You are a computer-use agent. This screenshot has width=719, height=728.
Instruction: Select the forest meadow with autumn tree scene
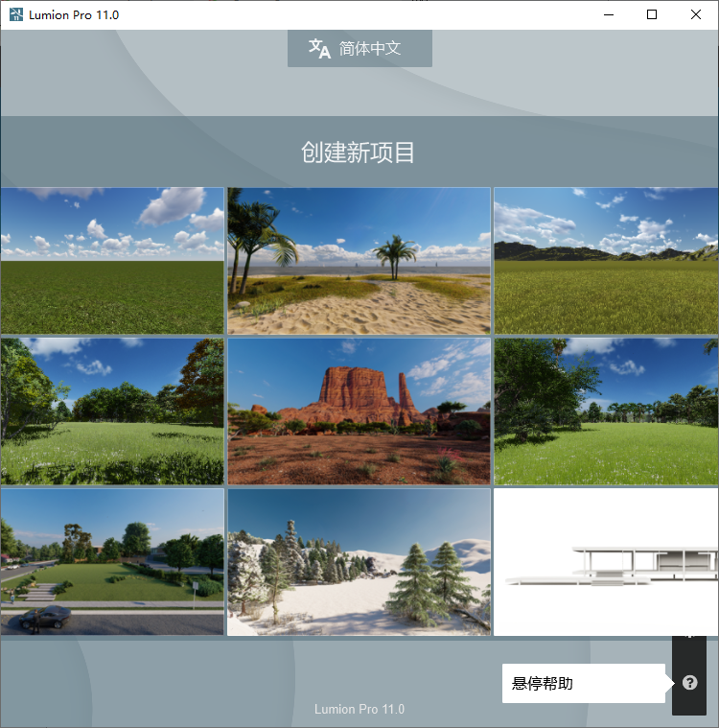[112, 411]
